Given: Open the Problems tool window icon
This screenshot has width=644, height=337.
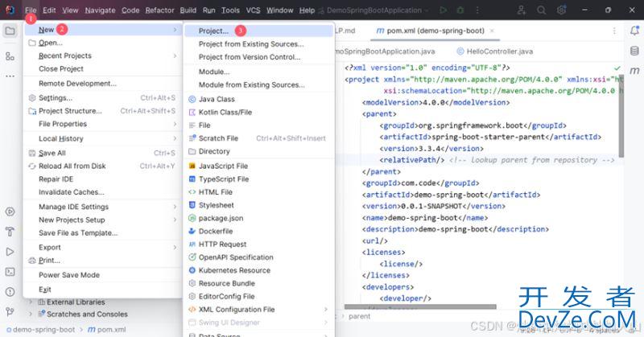Looking at the screenshot, I should [10, 292].
